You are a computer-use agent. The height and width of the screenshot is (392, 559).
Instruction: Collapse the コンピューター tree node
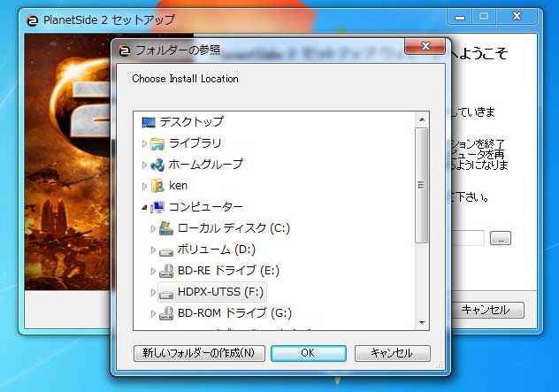(144, 207)
